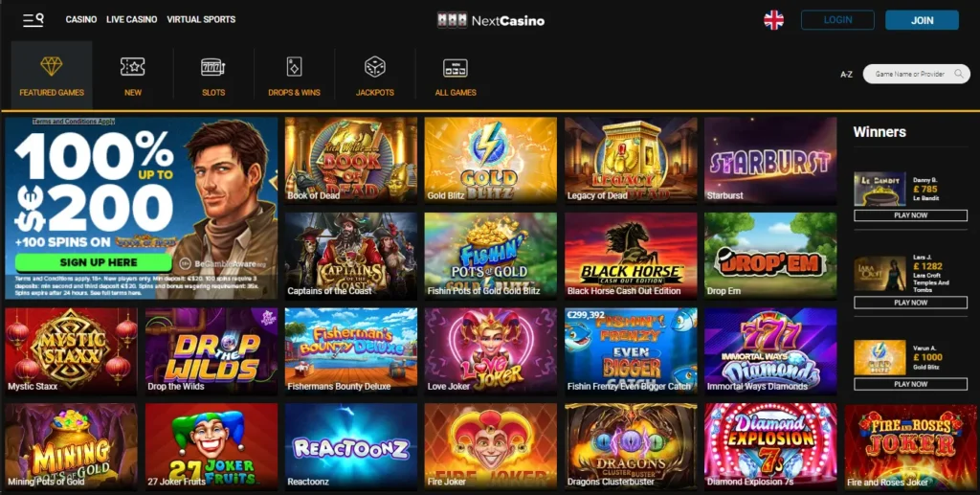Open the hamburger search menu icon
980x495 pixels.
tap(33, 20)
